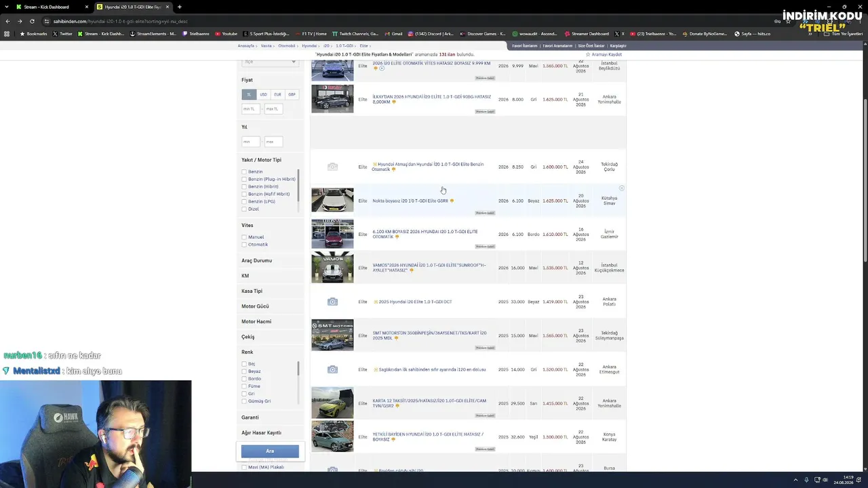Open the SMT MOTORS listing title
868x488 pixels.
429,335
